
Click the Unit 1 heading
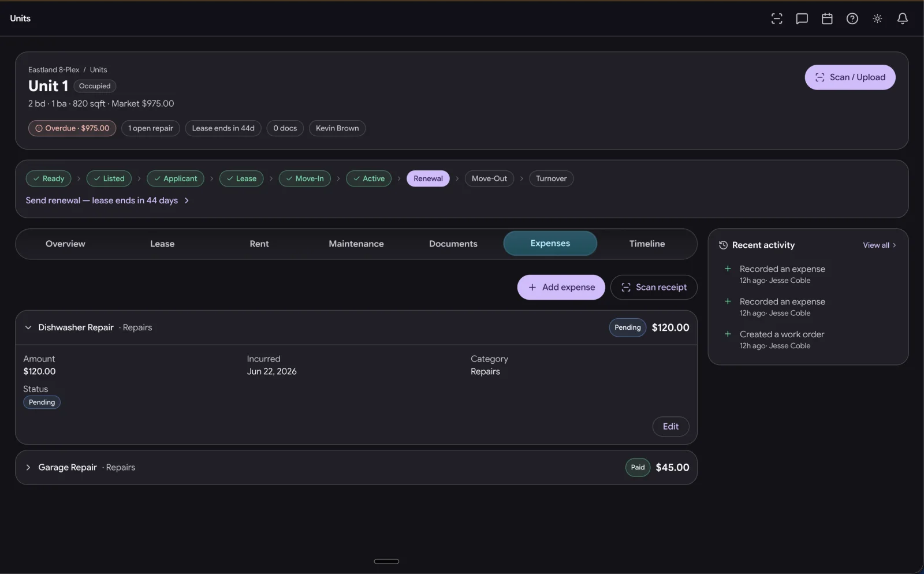coord(49,86)
